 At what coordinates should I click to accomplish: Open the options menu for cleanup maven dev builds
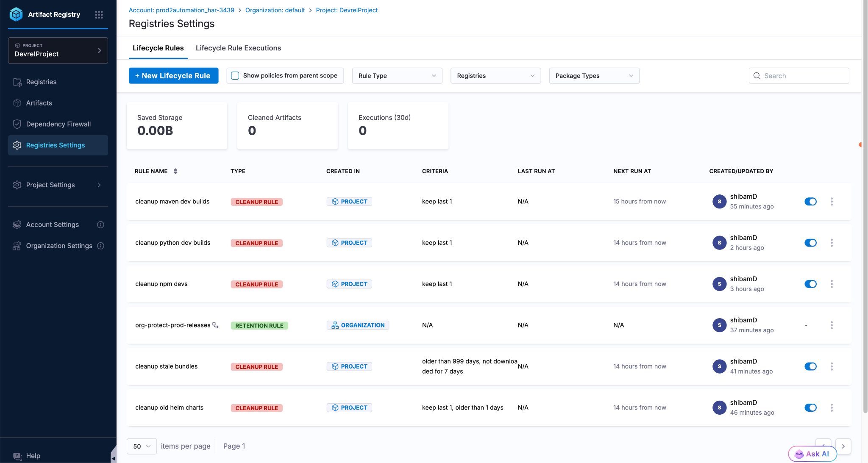click(x=832, y=202)
